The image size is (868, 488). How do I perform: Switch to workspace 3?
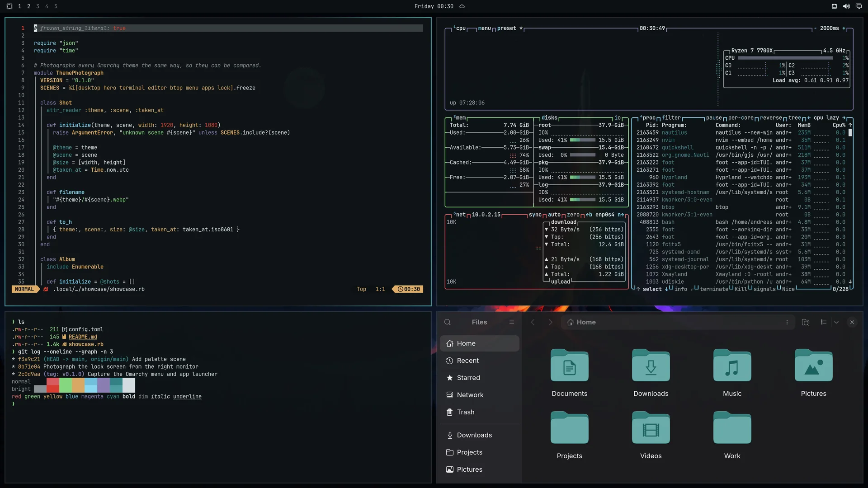tap(38, 6)
